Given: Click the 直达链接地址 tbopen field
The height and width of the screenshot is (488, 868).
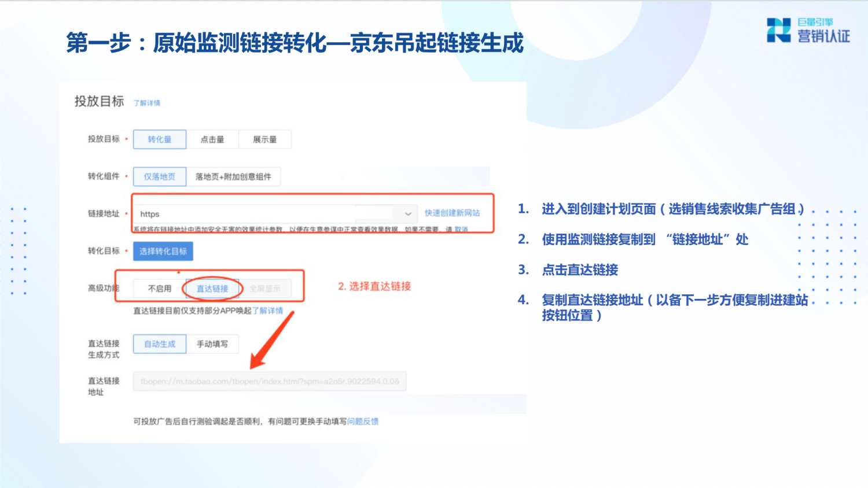Looking at the screenshot, I should pyautogui.click(x=270, y=382).
